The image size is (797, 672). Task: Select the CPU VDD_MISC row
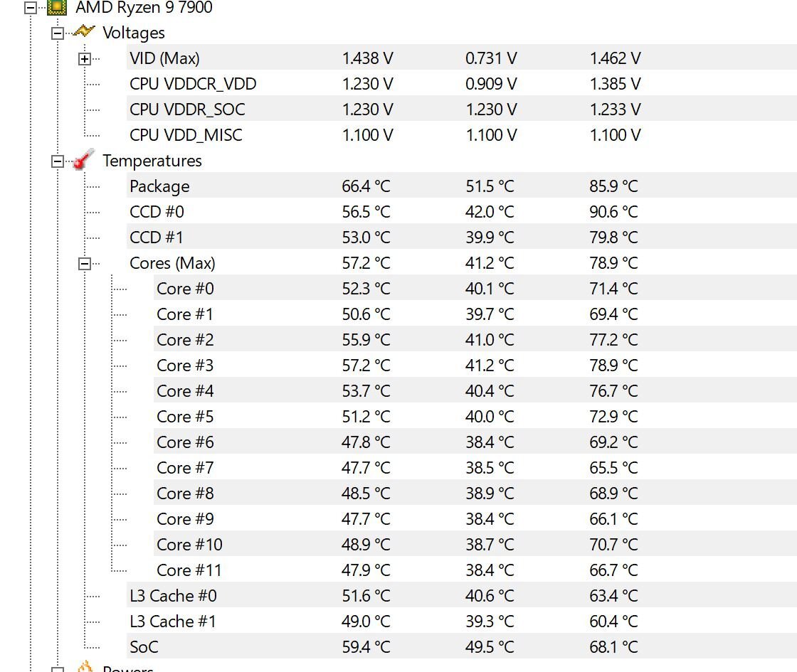(x=462, y=134)
